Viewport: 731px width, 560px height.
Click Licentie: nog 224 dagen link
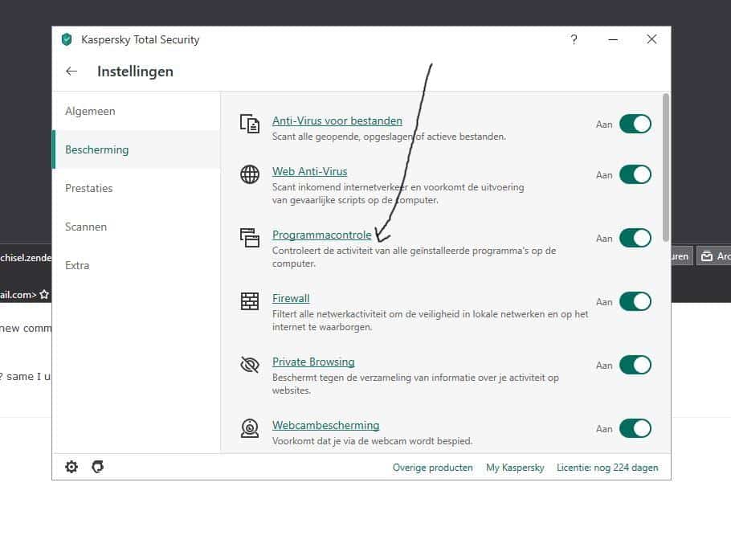[x=607, y=468]
